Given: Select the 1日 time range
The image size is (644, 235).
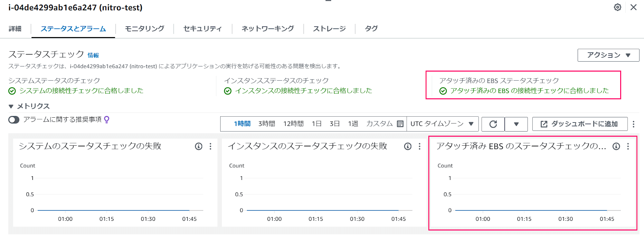Looking at the screenshot, I should 317,124.
